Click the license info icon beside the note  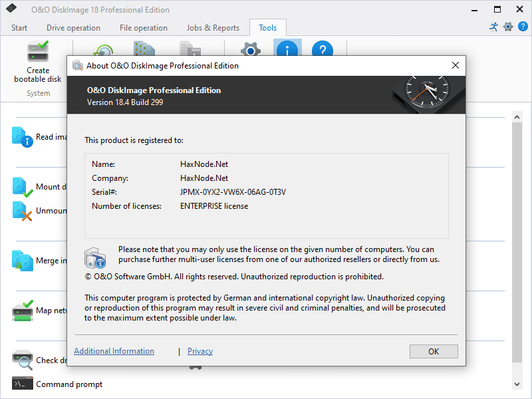point(95,258)
